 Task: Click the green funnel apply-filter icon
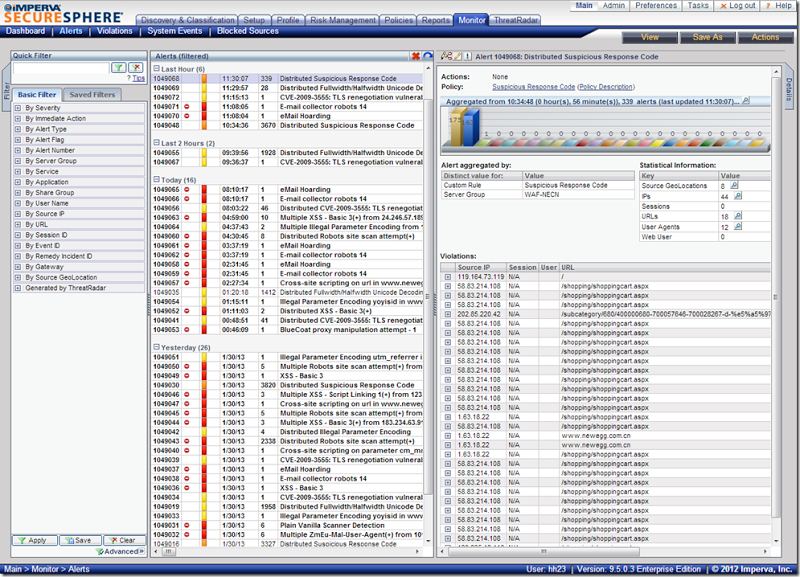click(118, 68)
